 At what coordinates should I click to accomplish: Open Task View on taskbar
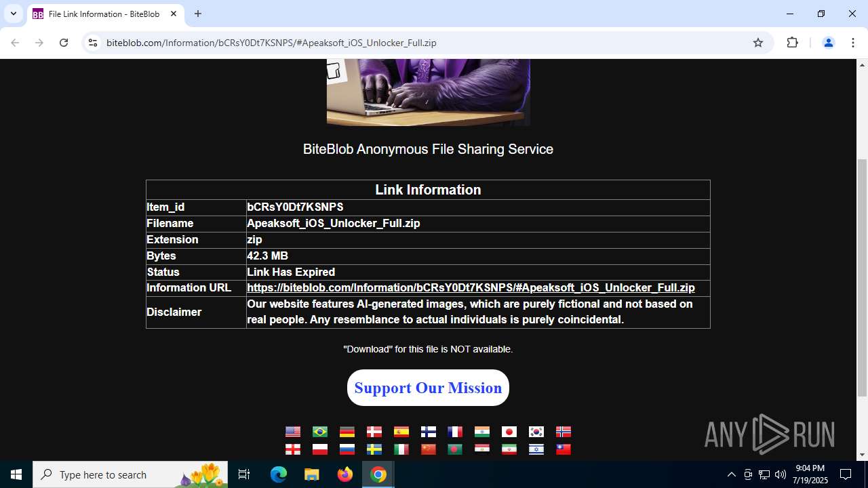(244, 474)
